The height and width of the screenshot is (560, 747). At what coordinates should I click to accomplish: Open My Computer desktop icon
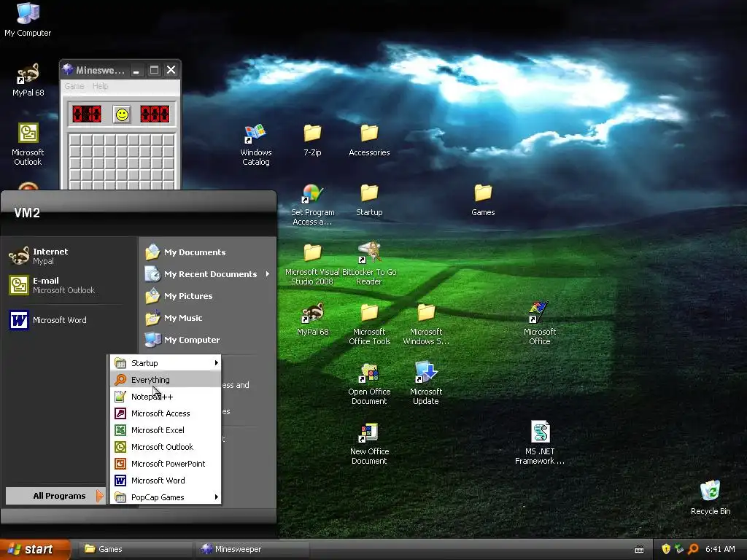(28, 20)
